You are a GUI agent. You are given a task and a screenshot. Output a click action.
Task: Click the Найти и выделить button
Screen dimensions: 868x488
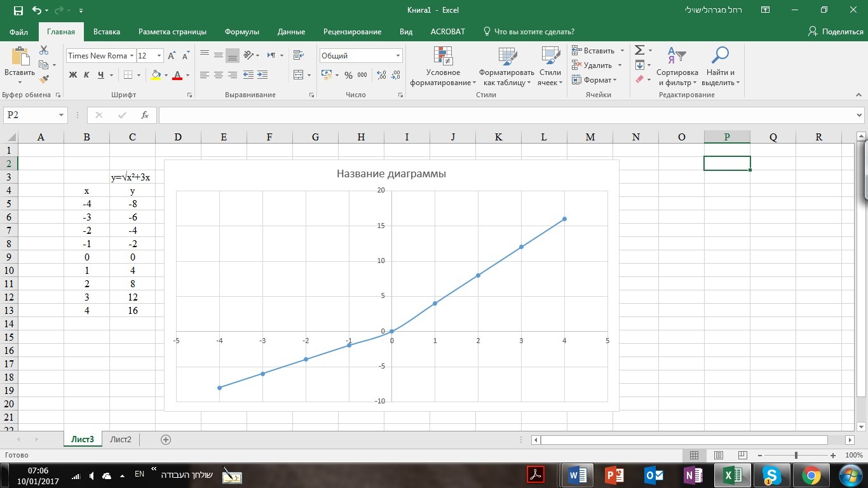click(x=720, y=67)
